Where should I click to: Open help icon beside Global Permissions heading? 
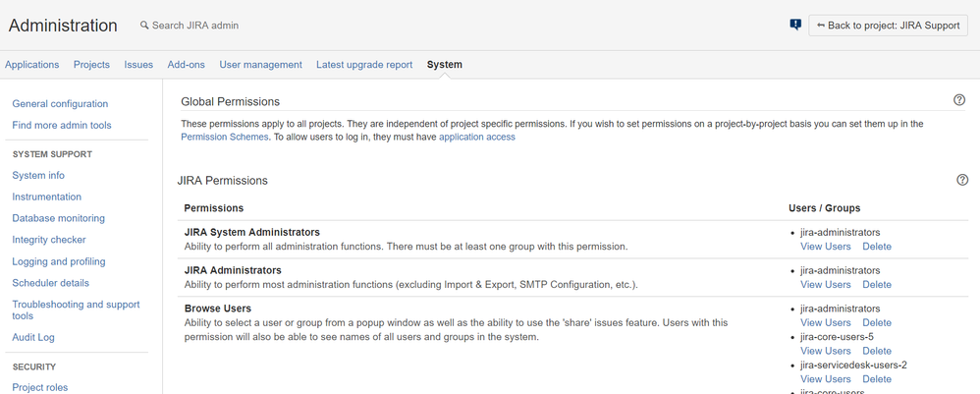click(959, 100)
